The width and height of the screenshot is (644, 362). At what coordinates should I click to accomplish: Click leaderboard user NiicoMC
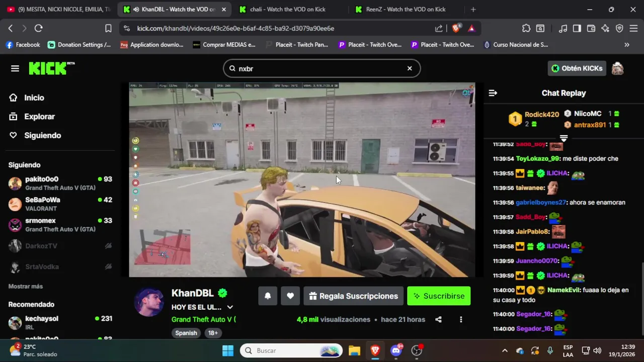[x=588, y=114]
